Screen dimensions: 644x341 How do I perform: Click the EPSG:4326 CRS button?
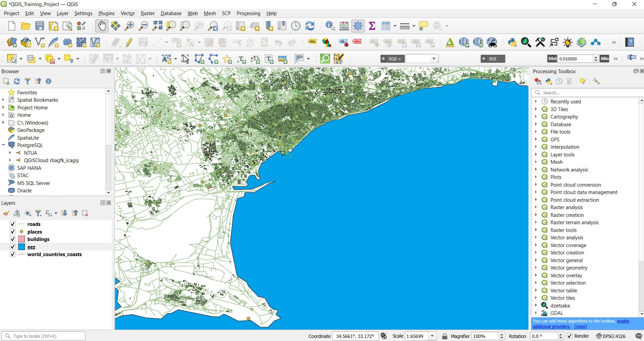(611, 336)
